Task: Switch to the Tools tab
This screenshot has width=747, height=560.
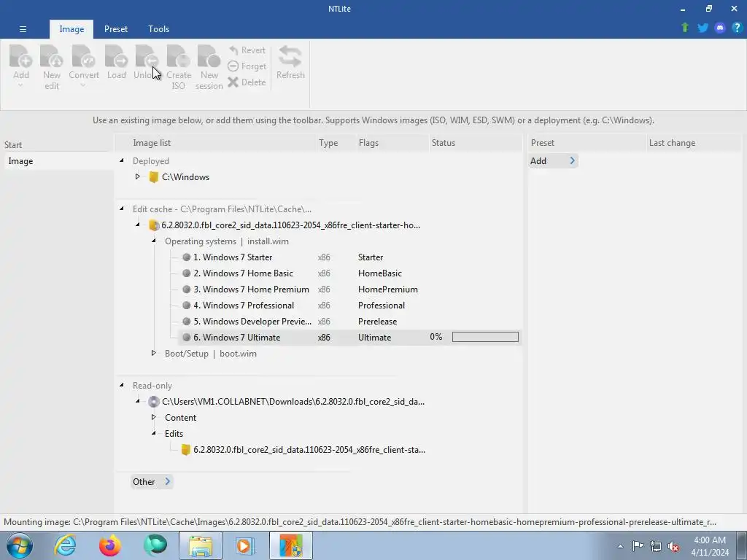Action: point(158,29)
